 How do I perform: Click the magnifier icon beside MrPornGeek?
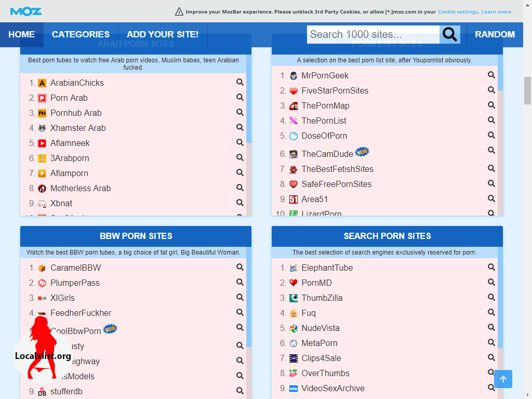point(491,75)
